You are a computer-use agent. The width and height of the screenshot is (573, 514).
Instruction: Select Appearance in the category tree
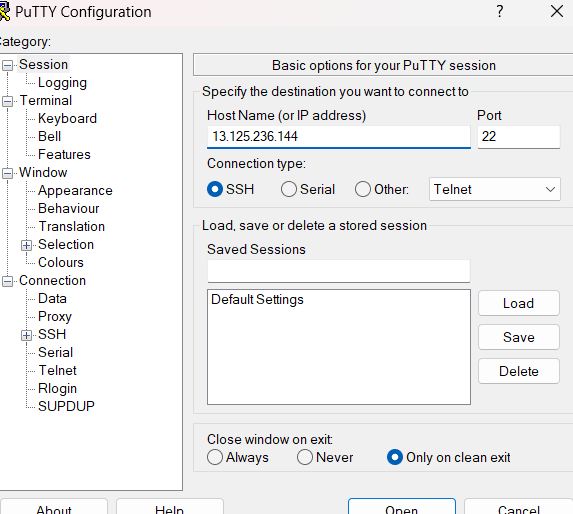coord(75,190)
